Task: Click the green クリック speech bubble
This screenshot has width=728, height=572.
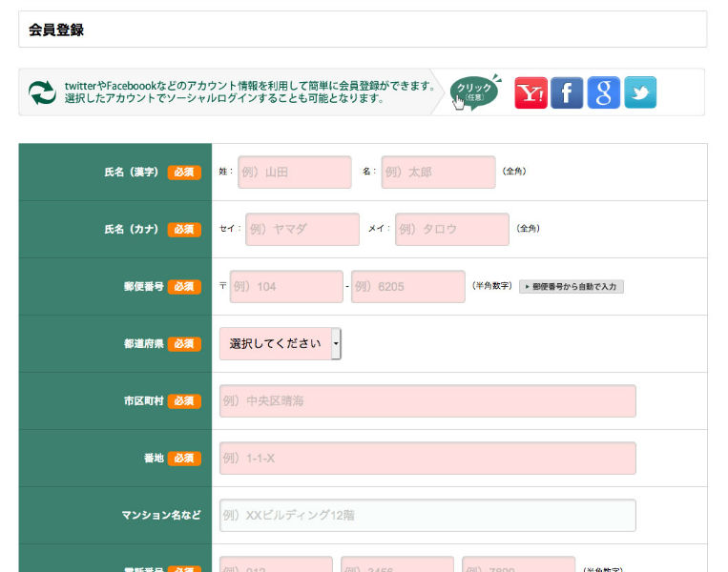Action: [x=474, y=92]
